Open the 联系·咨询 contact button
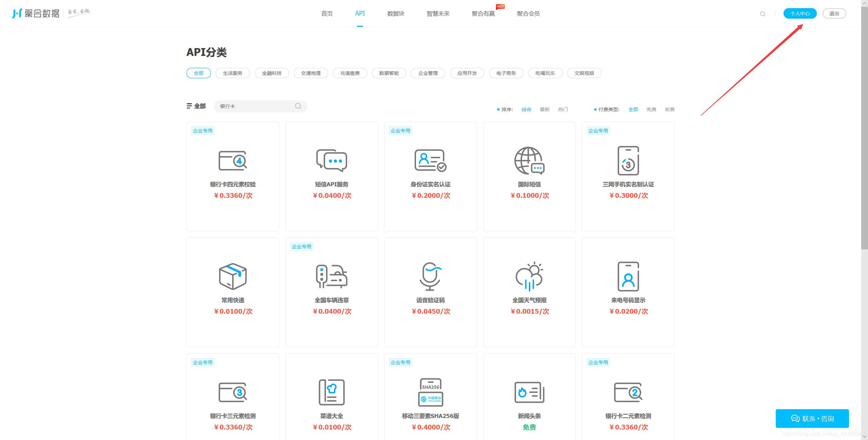Screen dimensions: 868x440 click(812, 419)
